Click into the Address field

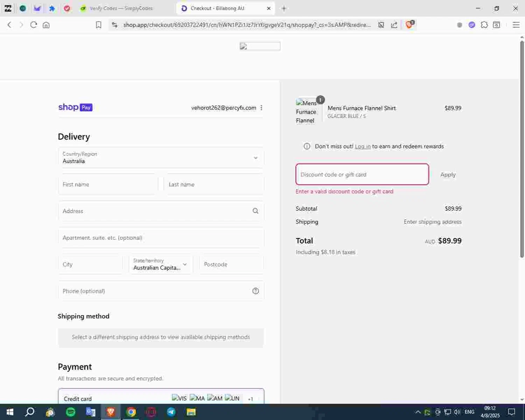(161, 211)
